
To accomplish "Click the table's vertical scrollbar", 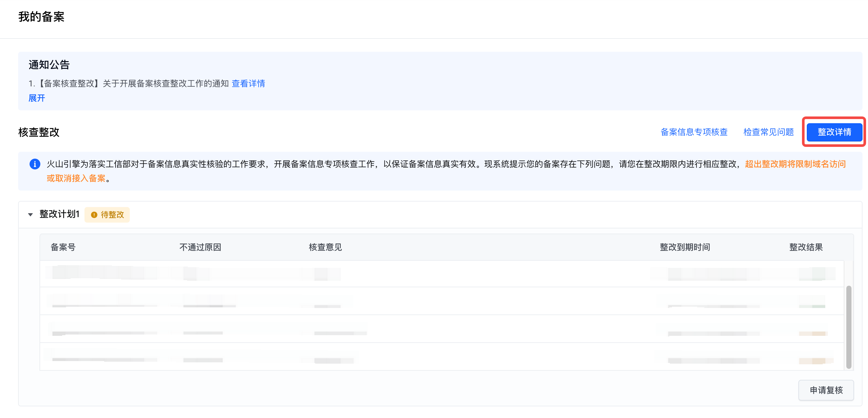I will (x=849, y=327).
